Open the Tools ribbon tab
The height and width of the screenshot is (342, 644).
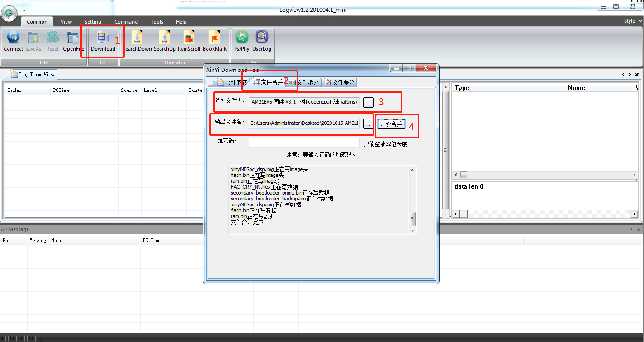(x=157, y=22)
